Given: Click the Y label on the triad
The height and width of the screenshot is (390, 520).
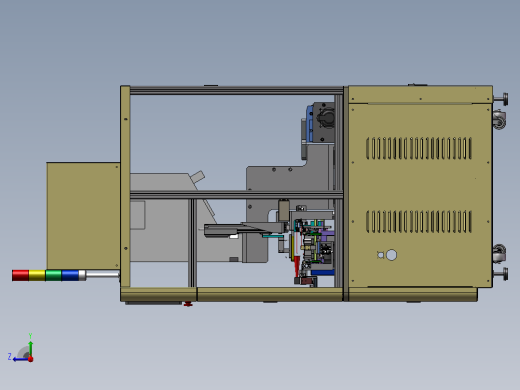Looking at the screenshot, I should tap(30, 336).
